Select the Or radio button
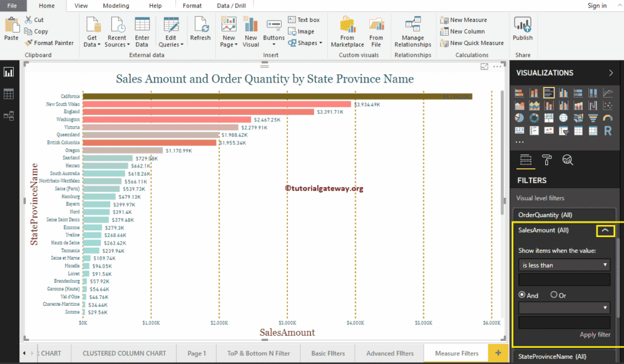This screenshot has height=364, width=624. (553, 295)
